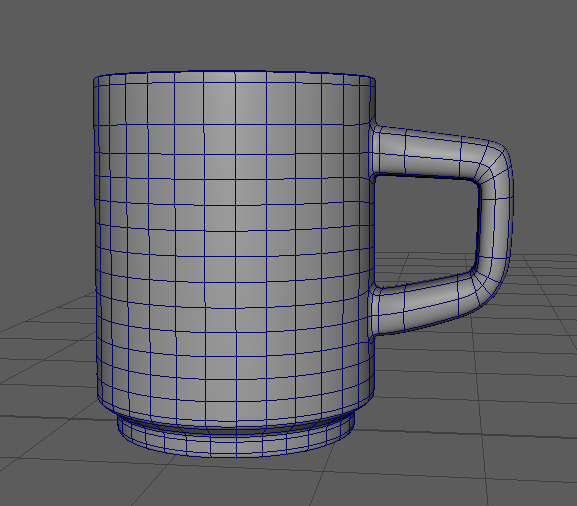Click the tall top row of faces under rim
The width and height of the screenshot is (577, 506).
pos(234,104)
